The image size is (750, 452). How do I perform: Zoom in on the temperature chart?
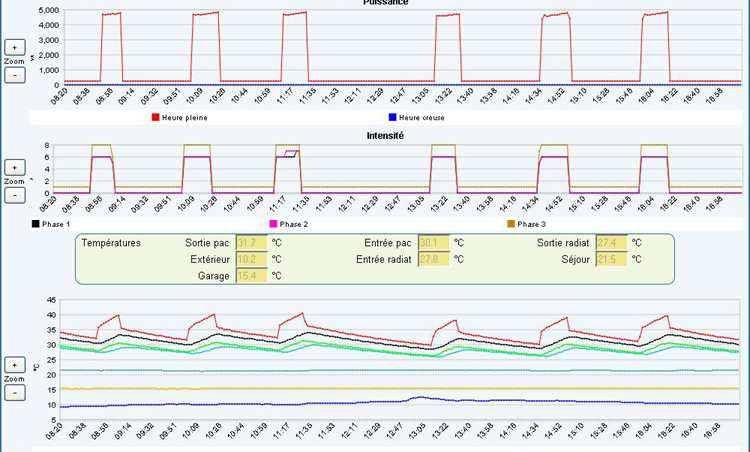[x=15, y=365]
